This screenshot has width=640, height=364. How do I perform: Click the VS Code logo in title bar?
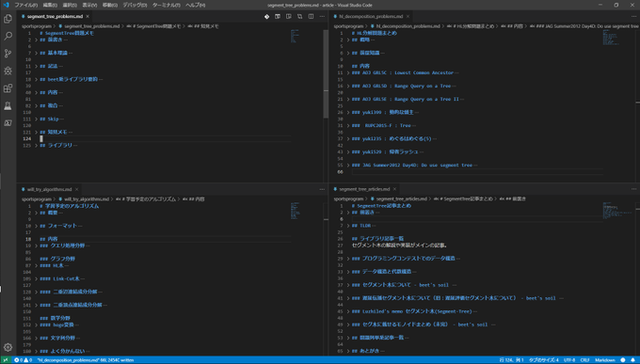pyautogui.click(x=6, y=5)
